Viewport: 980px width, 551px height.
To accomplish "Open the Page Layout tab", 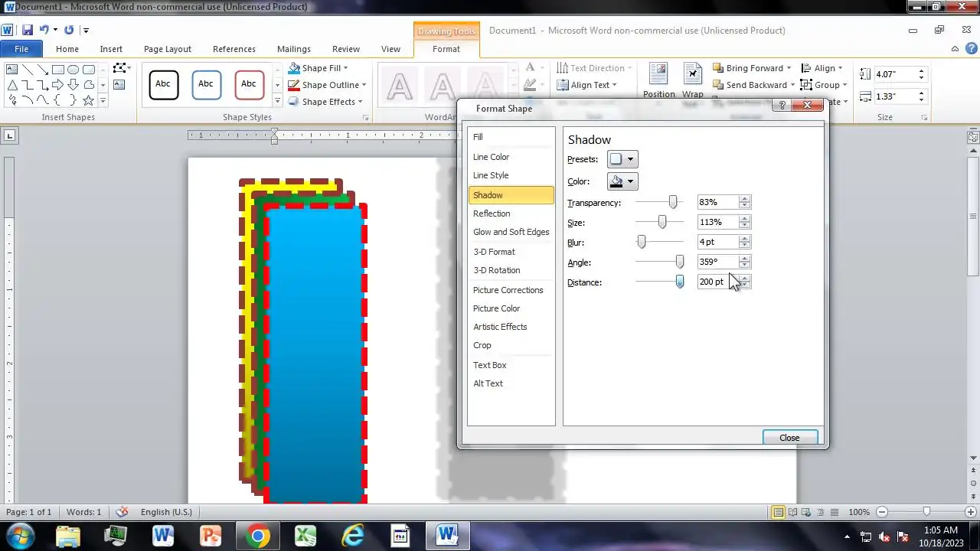I will [168, 49].
